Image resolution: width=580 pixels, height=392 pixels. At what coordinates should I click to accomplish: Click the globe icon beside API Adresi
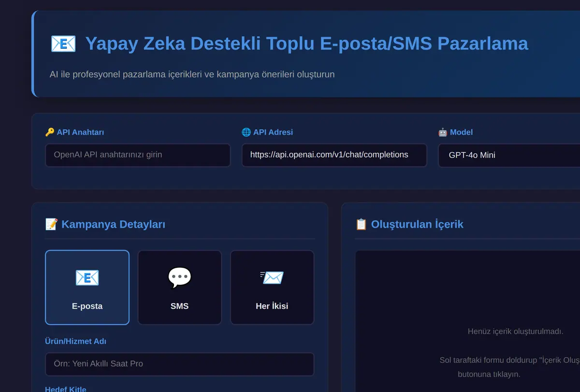point(246,132)
